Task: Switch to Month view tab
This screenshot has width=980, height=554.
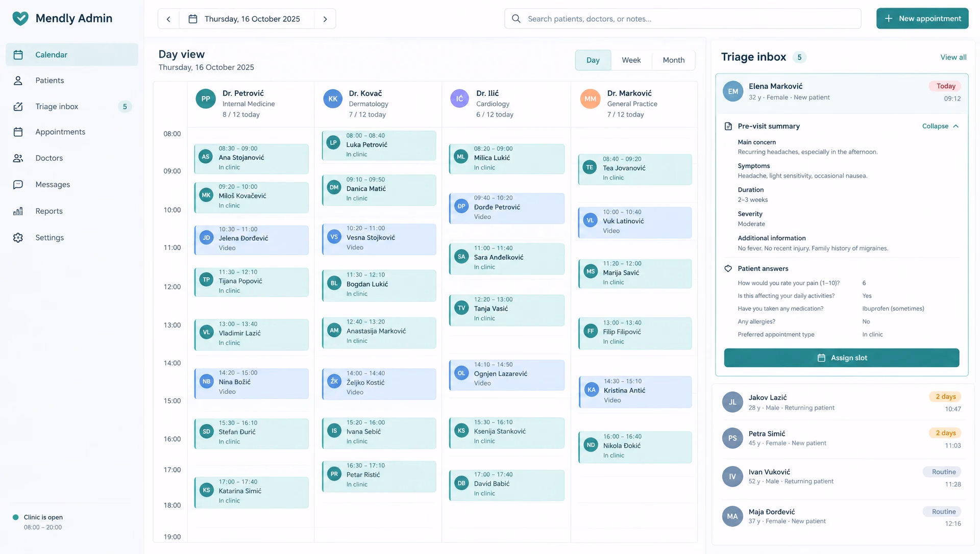Action: (x=674, y=60)
